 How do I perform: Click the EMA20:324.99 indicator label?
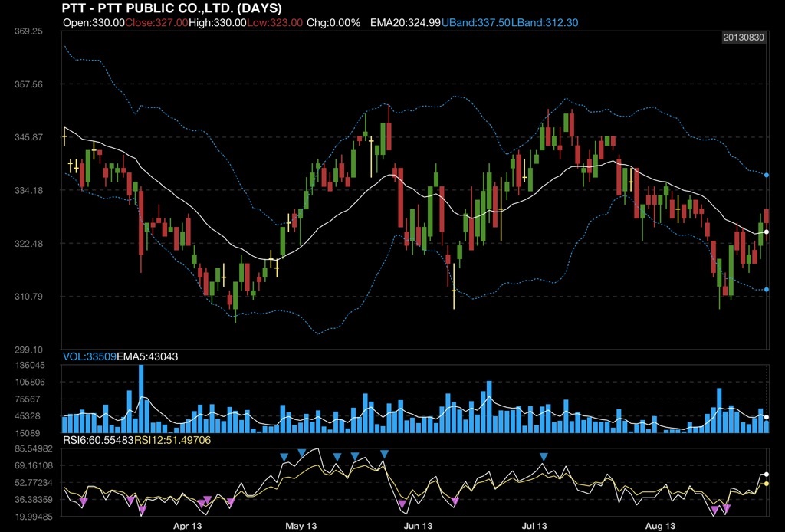click(x=406, y=22)
